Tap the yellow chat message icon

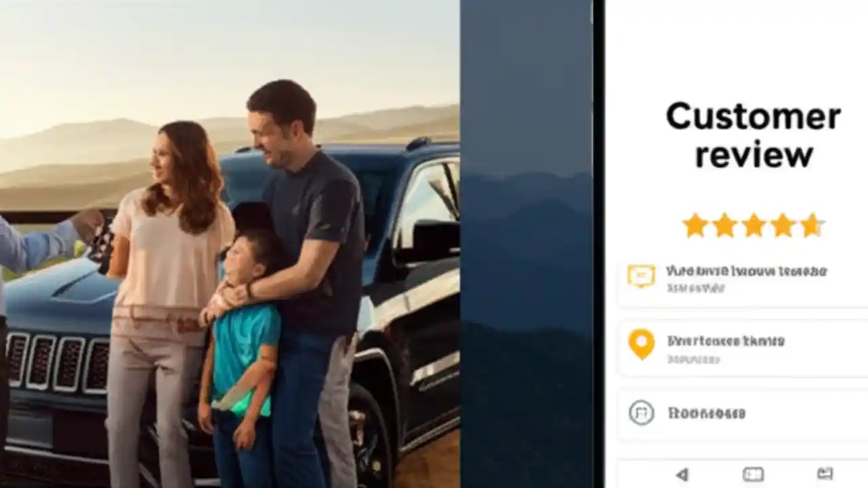[641, 276]
